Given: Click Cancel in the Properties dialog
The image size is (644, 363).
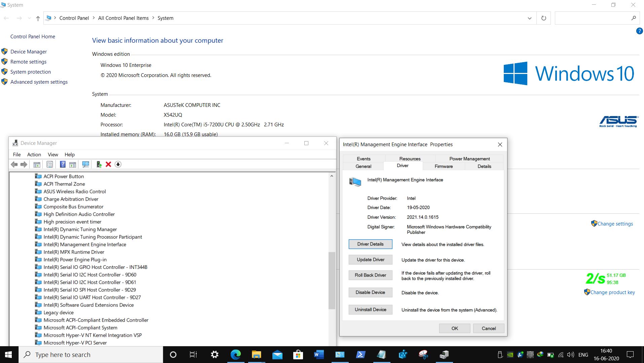Looking at the screenshot, I should (489, 328).
